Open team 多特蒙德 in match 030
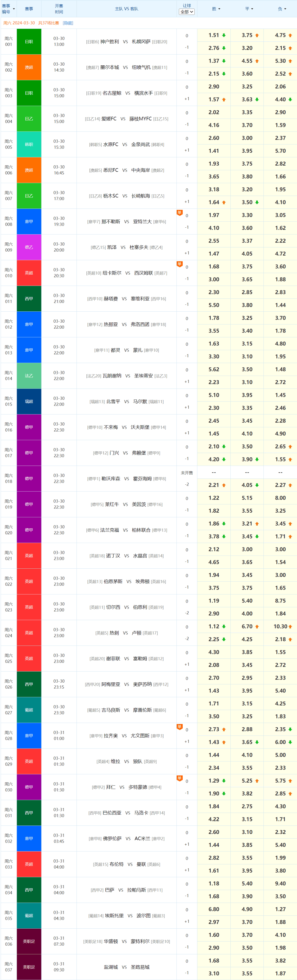 (138, 787)
